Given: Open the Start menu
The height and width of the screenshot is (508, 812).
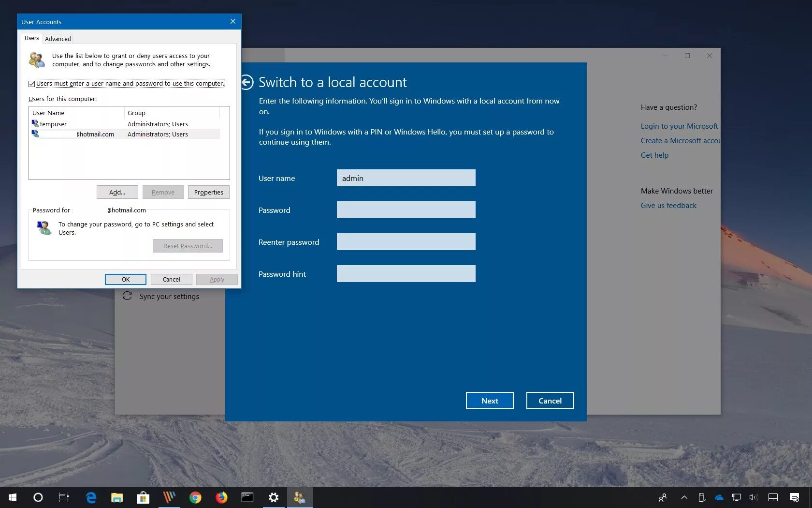Looking at the screenshot, I should [13, 497].
